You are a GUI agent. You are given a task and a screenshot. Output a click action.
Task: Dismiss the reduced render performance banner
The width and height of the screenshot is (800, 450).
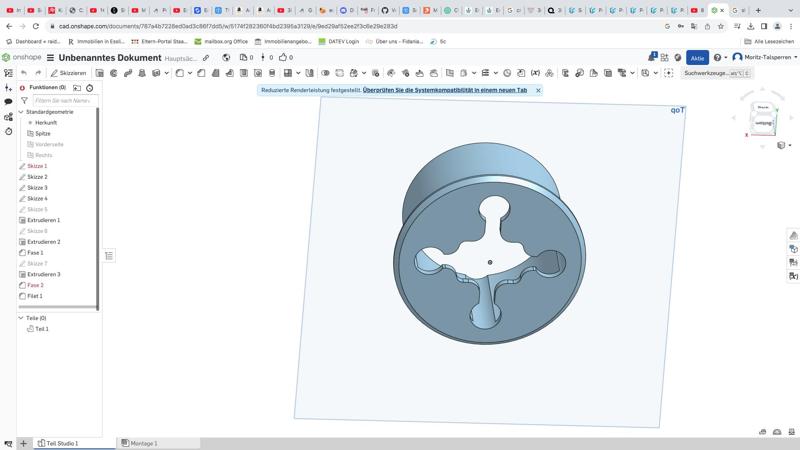pyautogui.click(x=538, y=90)
